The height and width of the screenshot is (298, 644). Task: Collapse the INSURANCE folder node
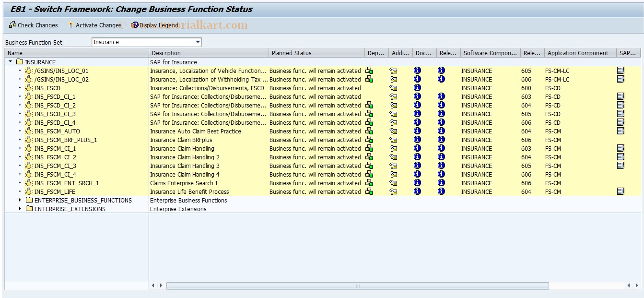(x=11, y=62)
